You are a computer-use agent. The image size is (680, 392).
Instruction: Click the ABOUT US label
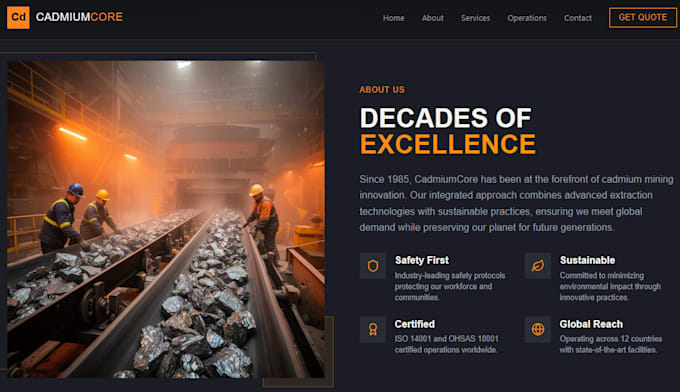pyautogui.click(x=382, y=90)
